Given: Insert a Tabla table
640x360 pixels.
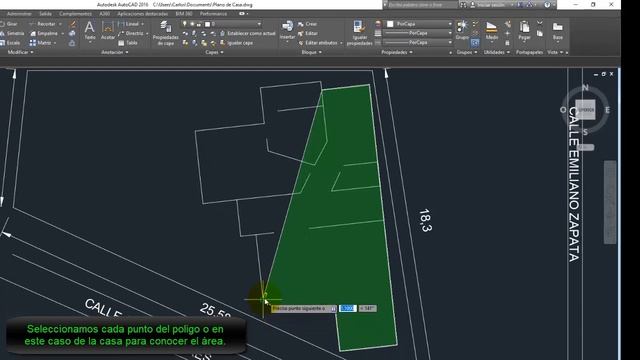Looking at the screenshot, I should coord(128,43).
